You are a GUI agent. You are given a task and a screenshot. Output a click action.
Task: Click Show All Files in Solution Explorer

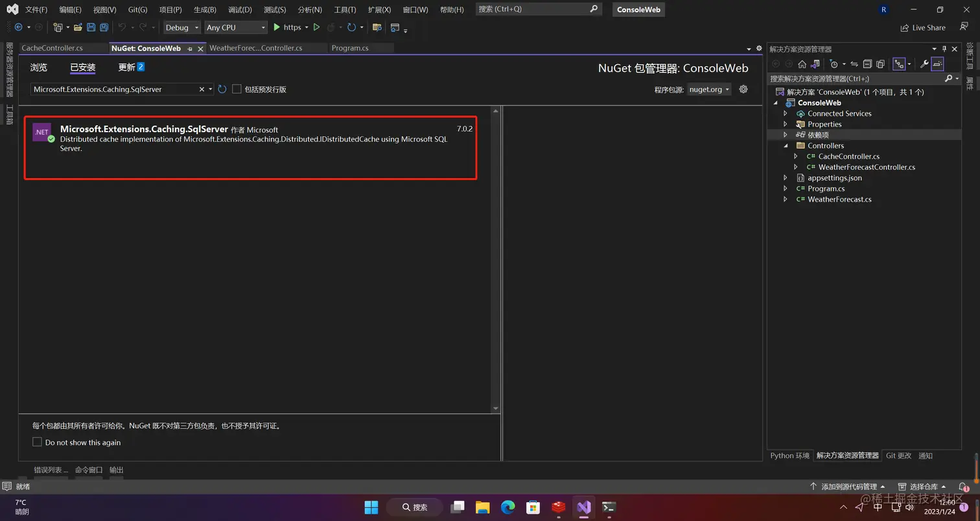coord(880,64)
